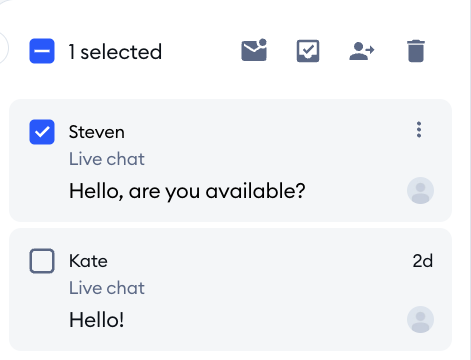471x360 pixels.
Task: Check the Kate conversation checkbox
Action: [42, 261]
